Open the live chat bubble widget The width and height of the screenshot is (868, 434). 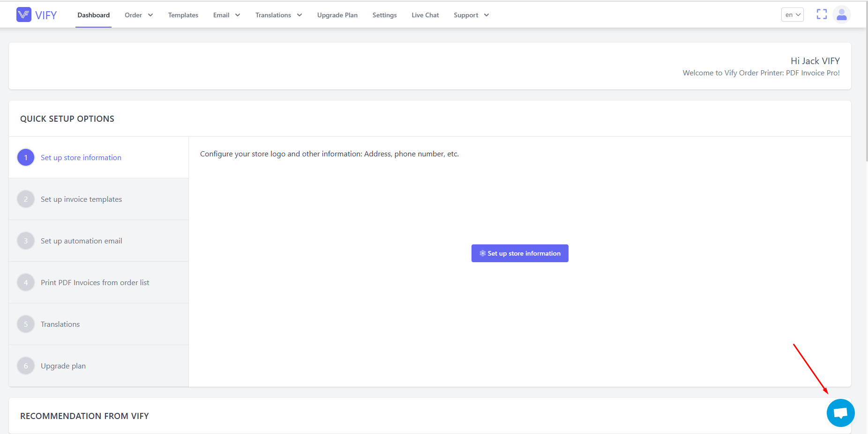tap(841, 413)
